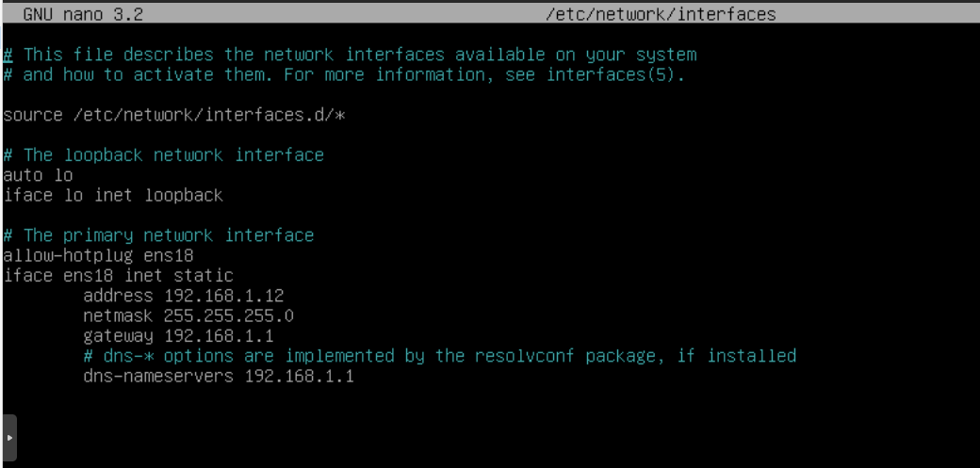Click the 'iface ens18 inet static' line

click(x=118, y=276)
